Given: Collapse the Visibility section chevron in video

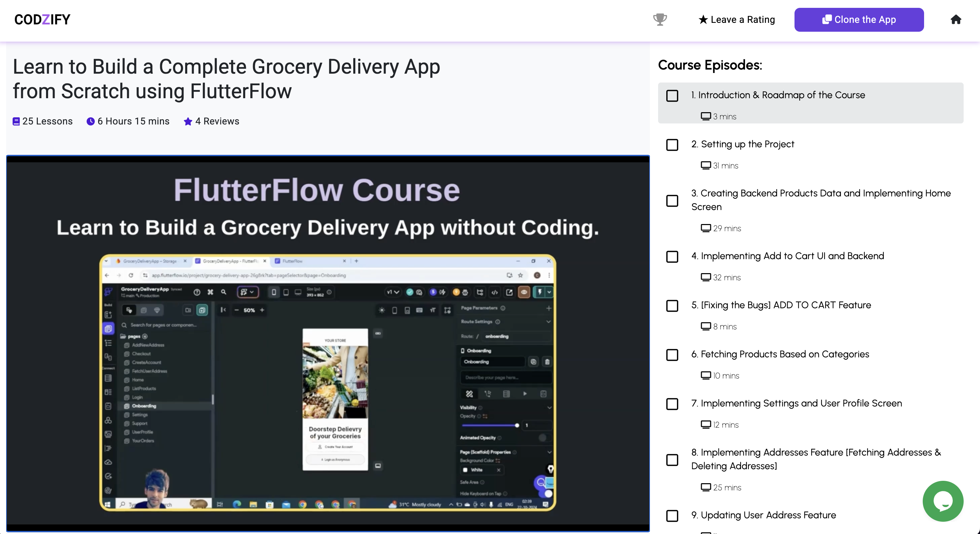Looking at the screenshot, I should 549,408.
